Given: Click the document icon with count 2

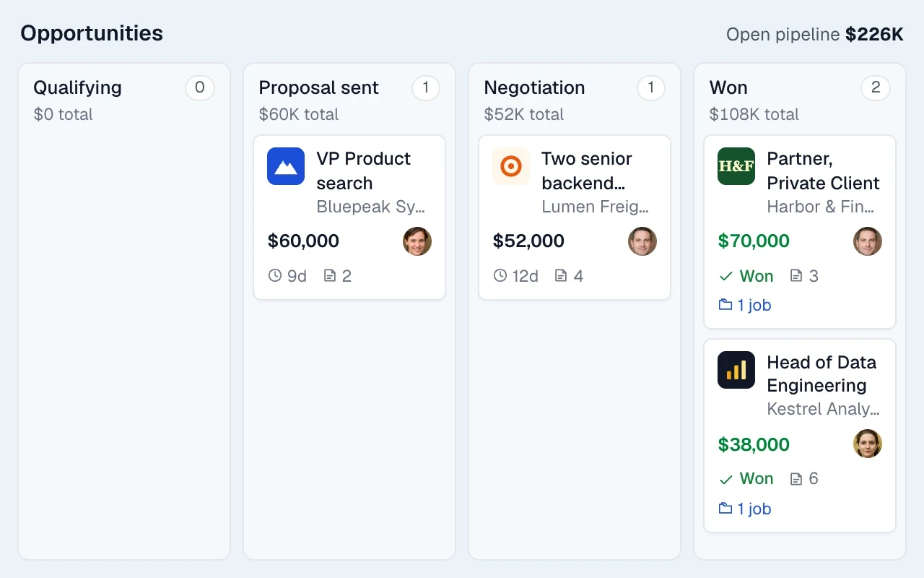Looking at the screenshot, I should pos(330,275).
